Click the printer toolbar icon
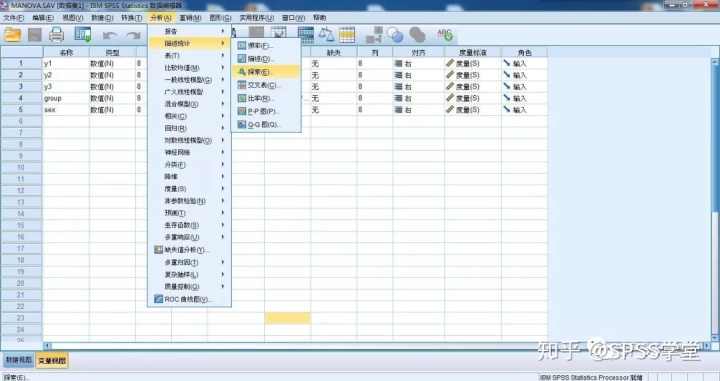This screenshot has height=381, width=720. point(57,35)
